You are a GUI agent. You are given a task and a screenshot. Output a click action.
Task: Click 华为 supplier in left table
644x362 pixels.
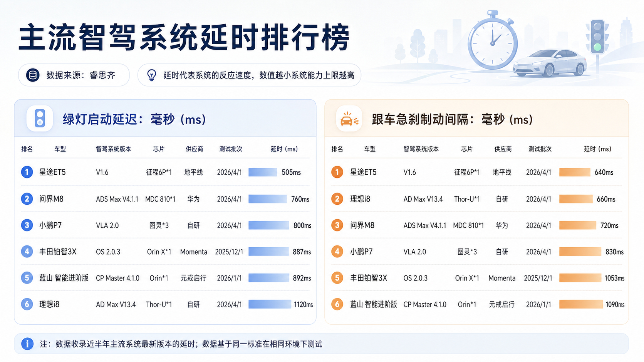point(193,199)
